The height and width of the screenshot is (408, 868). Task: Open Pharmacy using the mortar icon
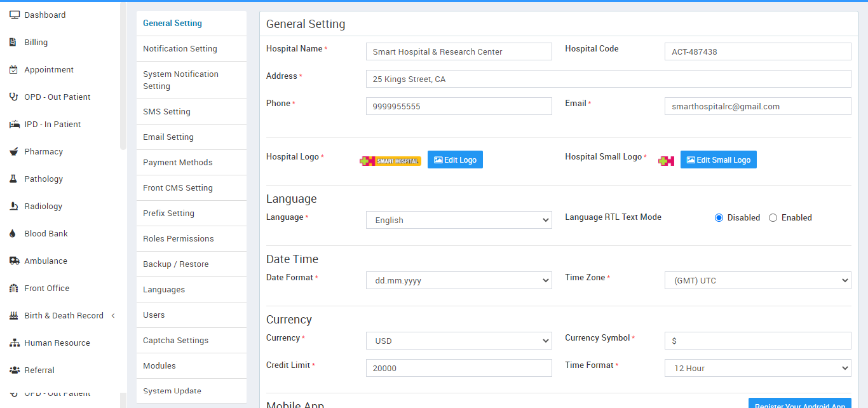pyautogui.click(x=13, y=152)
